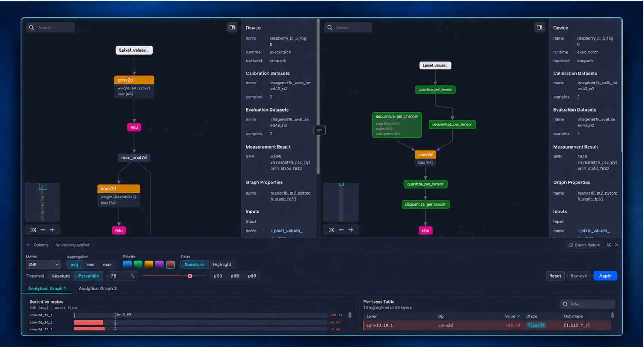This screenshot has width=644, height=347.
Task: Pick the red palette swatch
Action: (x=170, y=264)
